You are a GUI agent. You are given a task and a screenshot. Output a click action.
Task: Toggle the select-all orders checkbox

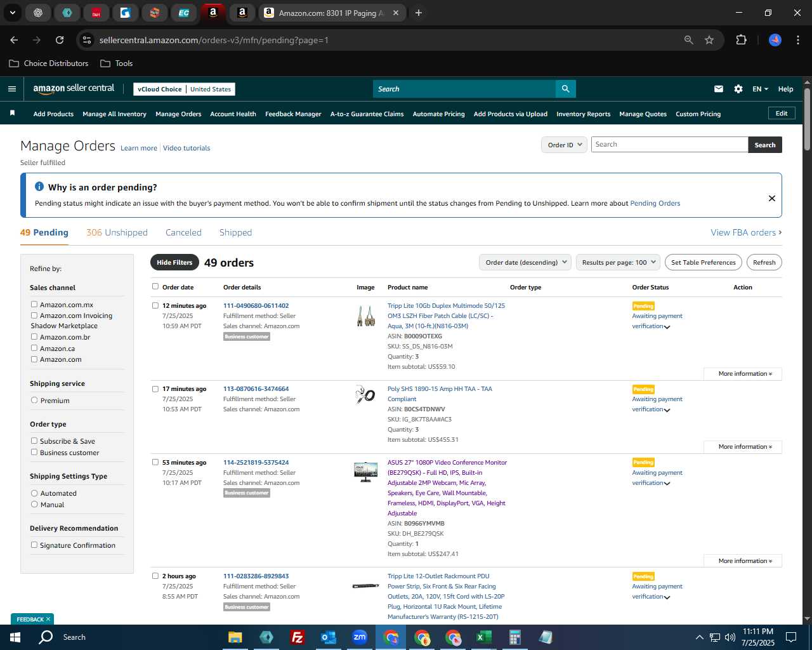click(x=155, y=286)
